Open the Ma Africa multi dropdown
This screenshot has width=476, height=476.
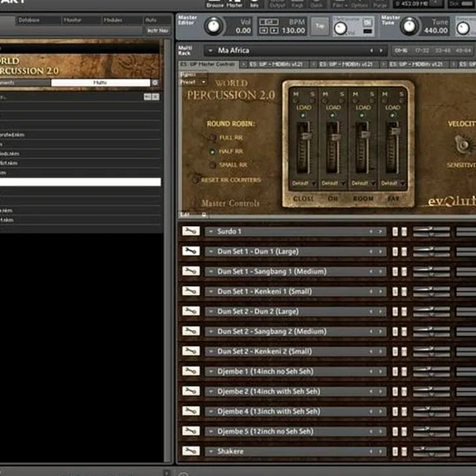(x=210, y=51)
